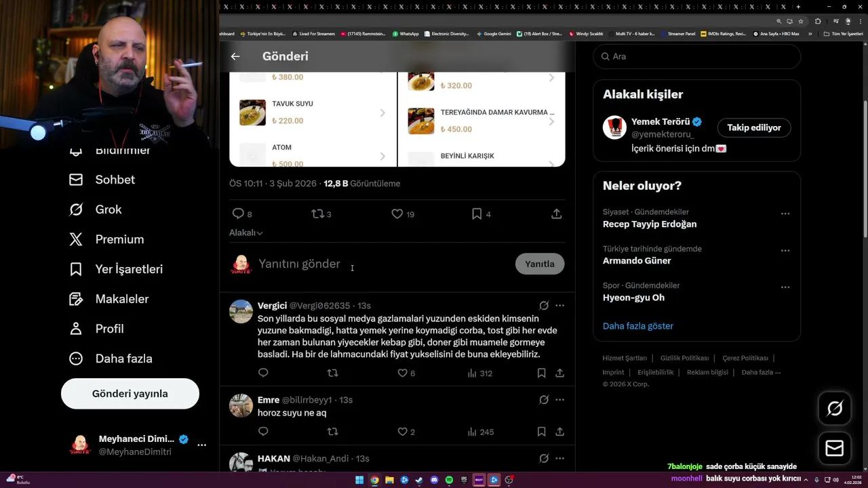Open the floating messages envelope button
868x488 pixels.
[x=835, y=449]
